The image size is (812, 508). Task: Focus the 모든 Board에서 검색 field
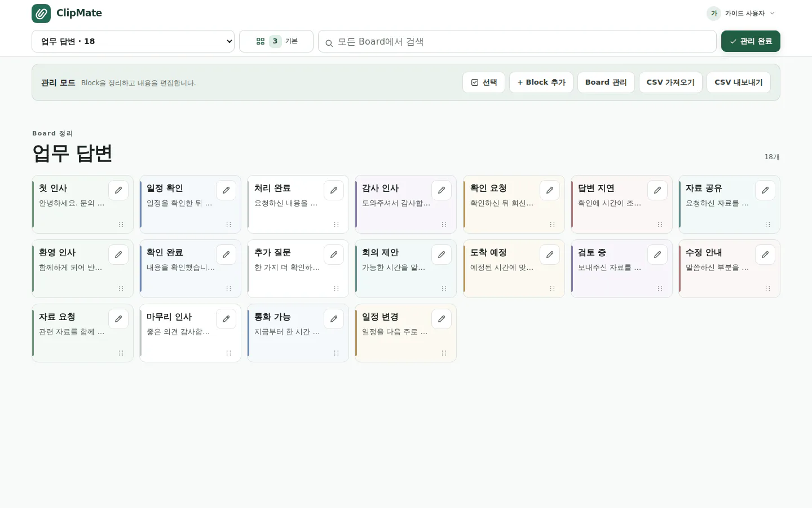[517, 41]
